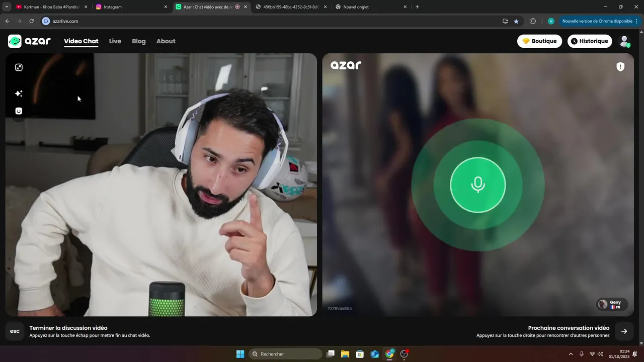Image resolution: width=644 pixels, height=362 pixels.
Task: Switch to the 456bb159 tab
Action: 291,7
